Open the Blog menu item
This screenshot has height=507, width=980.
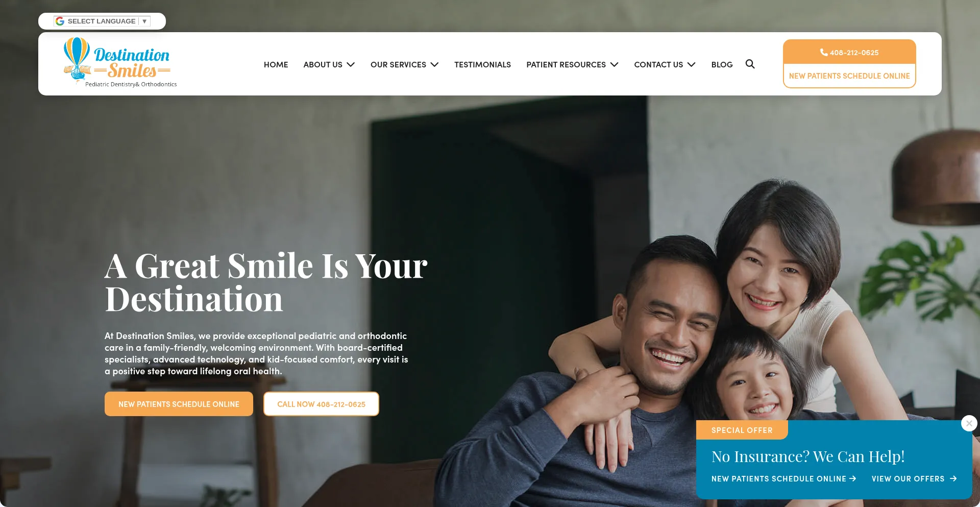pos(722,64)
